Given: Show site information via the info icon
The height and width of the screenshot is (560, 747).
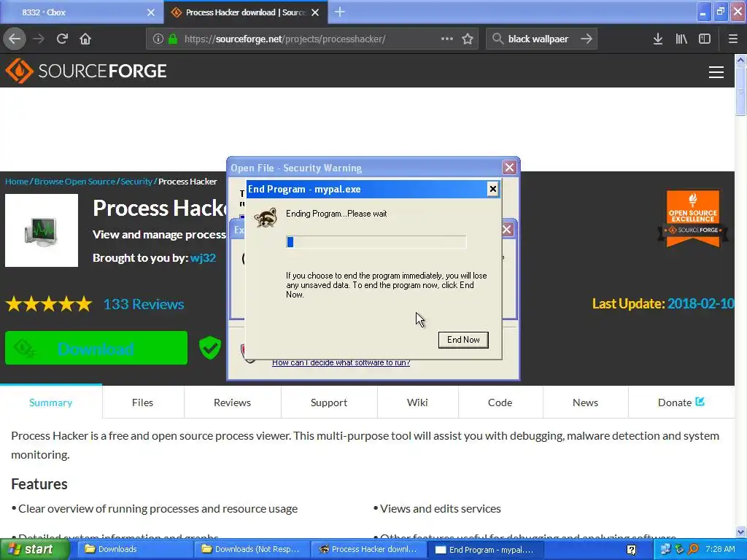Looking at the screenshot, I should click(158, 39).
